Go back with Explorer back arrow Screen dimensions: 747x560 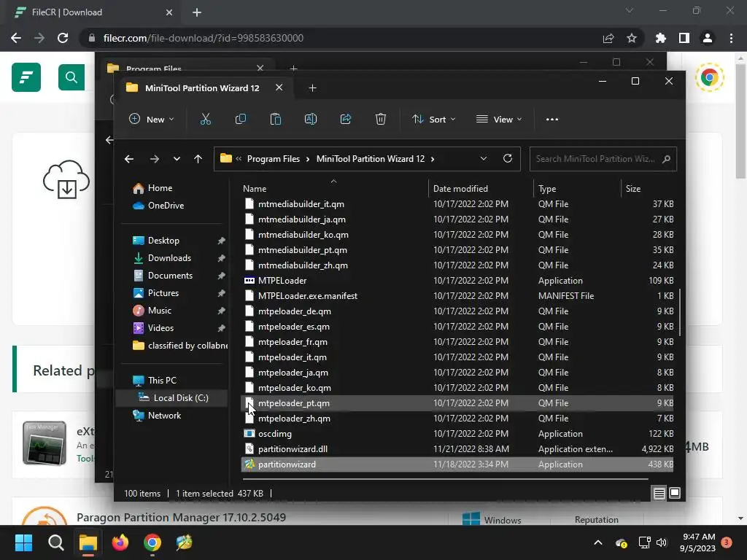click(x=129, y=158)
